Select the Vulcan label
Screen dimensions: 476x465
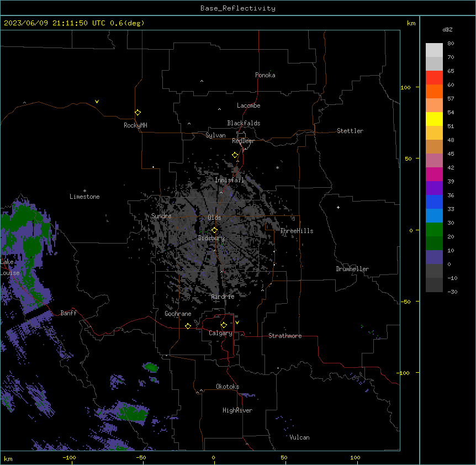300,437
